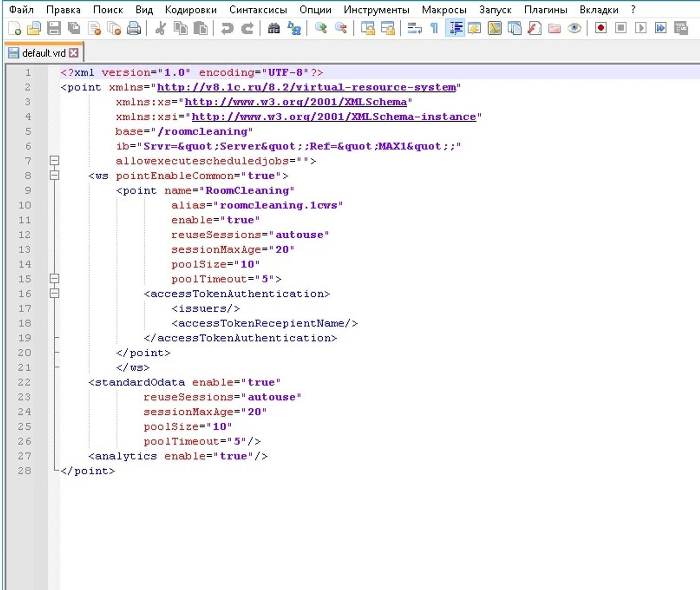Collapse the fold marker at line 7

point(55,160)
